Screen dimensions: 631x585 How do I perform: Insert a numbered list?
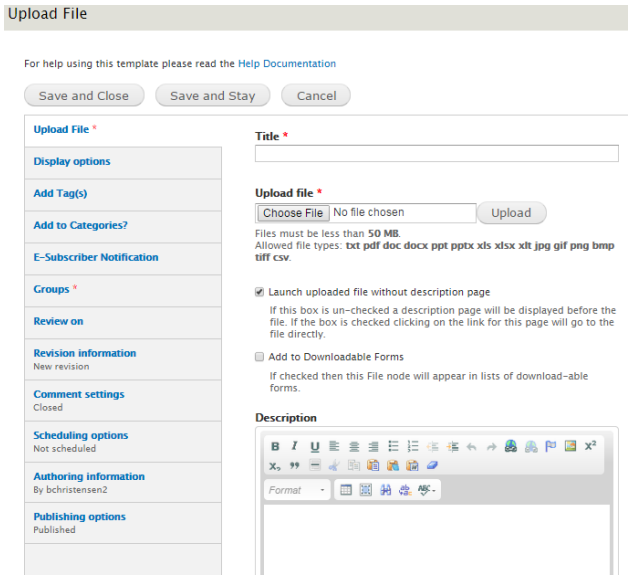[413, 446]
